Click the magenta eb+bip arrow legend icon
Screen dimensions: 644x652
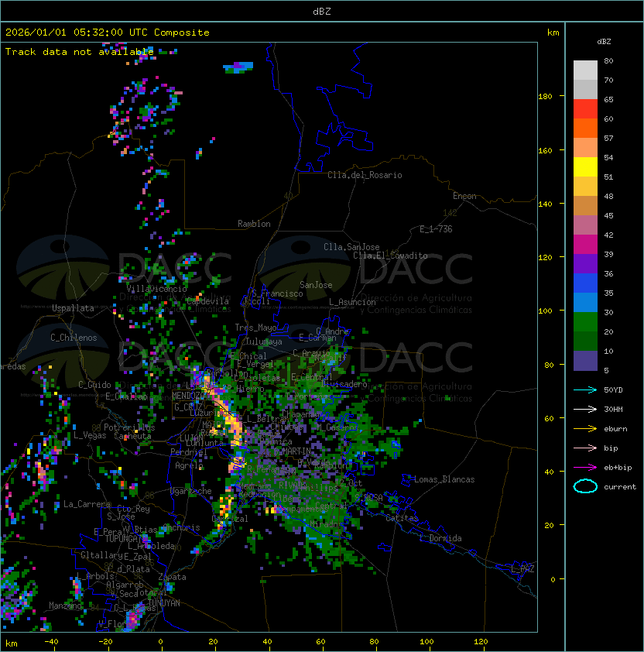pos(585,468)
